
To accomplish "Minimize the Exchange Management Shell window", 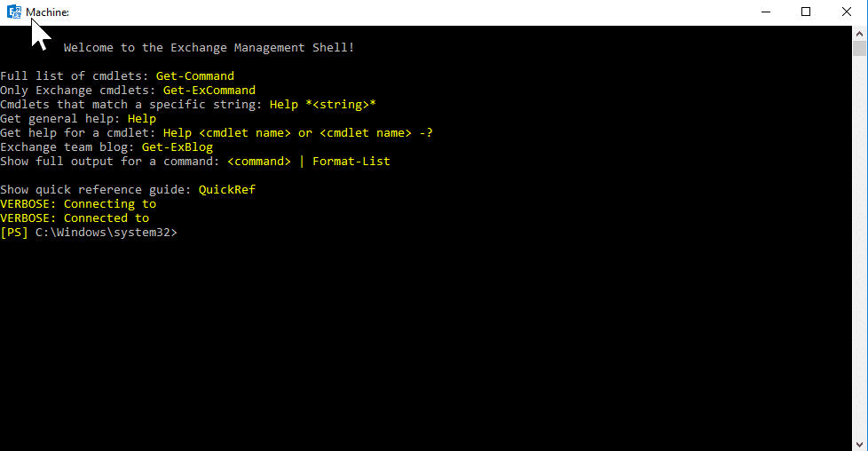I will [x=766, y=12].
